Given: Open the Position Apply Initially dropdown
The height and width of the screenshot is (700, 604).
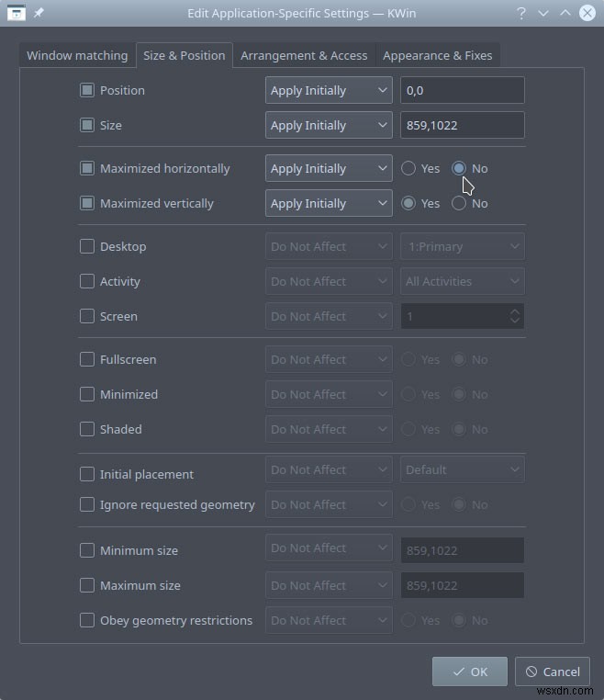Looking at the screenshot, I should [329, 90].
